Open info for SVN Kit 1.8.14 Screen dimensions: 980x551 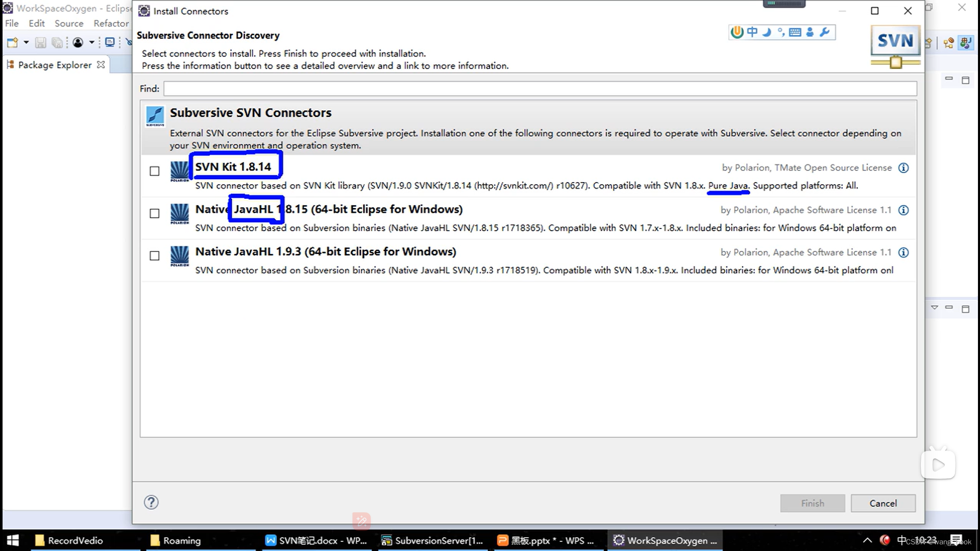903,168
